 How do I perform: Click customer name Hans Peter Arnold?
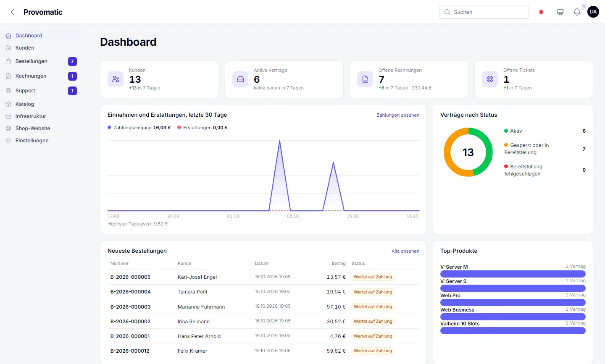[x=199, y=336]
